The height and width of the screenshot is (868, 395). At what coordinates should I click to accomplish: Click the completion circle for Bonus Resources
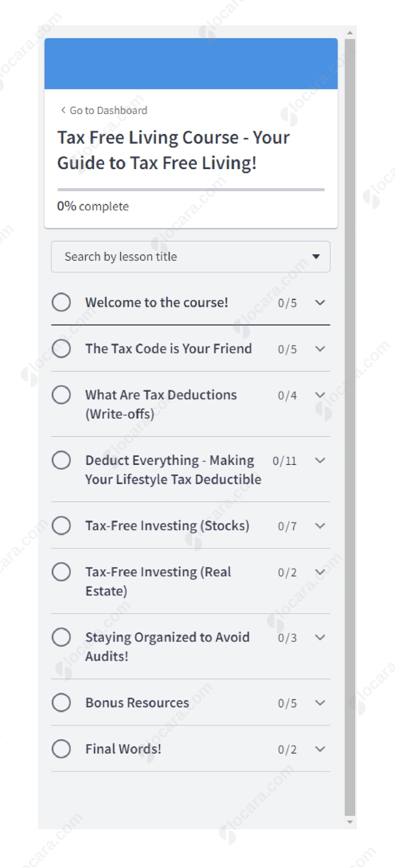point(61,702)
